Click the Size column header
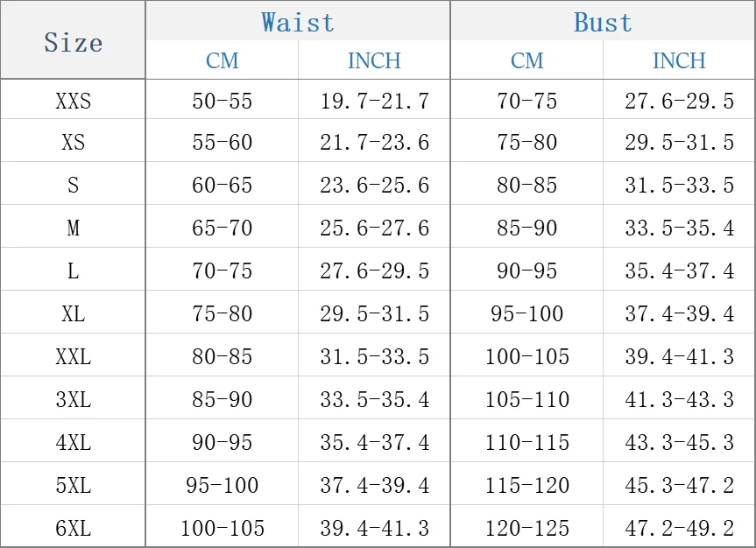 73,42
